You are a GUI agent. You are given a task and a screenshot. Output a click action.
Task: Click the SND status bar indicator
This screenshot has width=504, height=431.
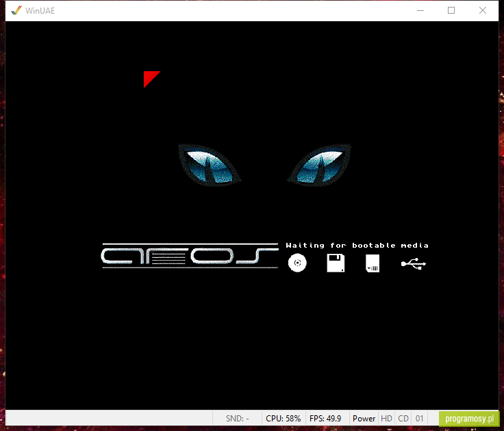(x=237, y=419)
